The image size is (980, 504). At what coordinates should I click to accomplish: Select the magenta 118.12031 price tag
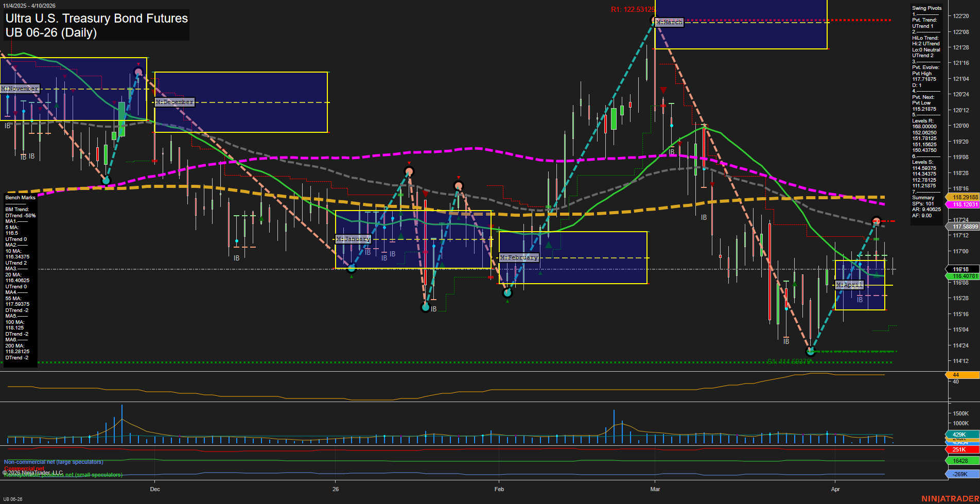[x=962, y=205]
